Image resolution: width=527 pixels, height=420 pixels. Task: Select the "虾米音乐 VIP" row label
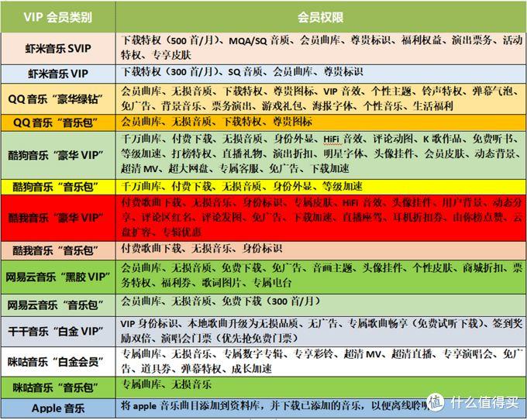[58, 74]
